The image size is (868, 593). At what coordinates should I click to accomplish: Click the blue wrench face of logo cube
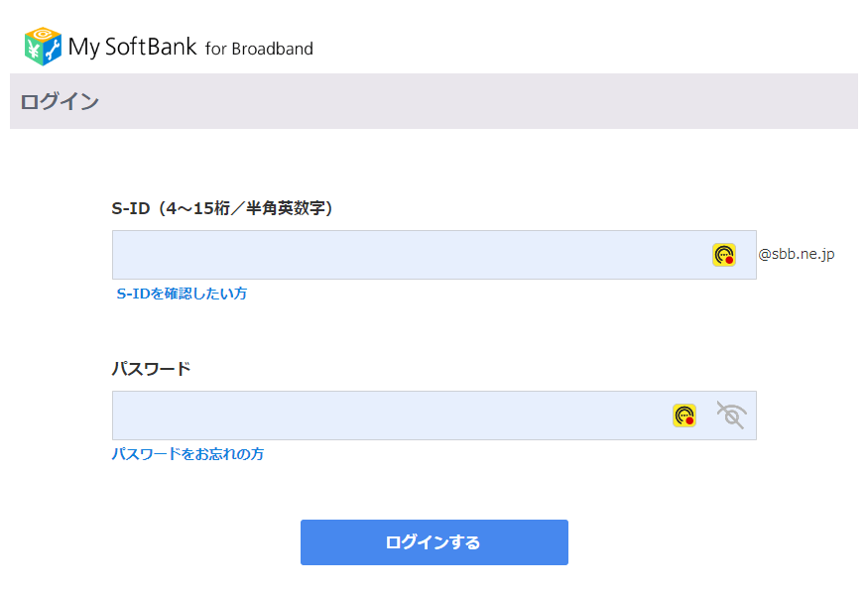tap(53, 51)
